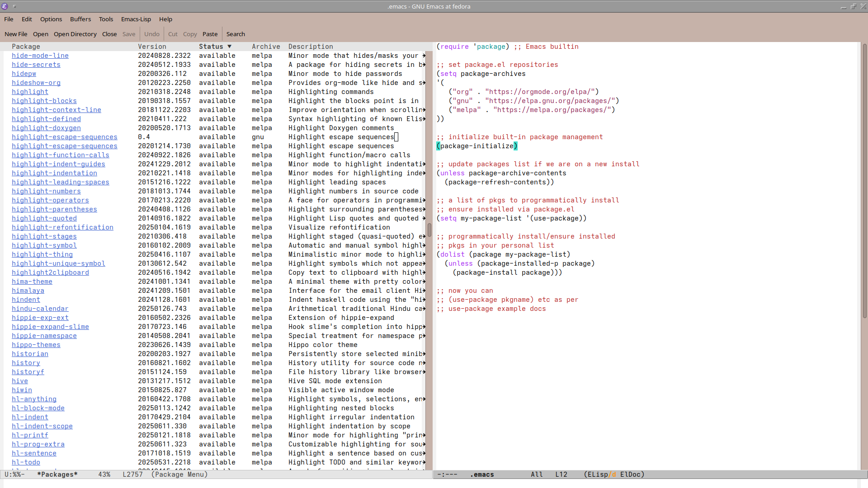868x488 pixels.
Task: Click the Save toolbar button
Action: (x=129, y=34)
